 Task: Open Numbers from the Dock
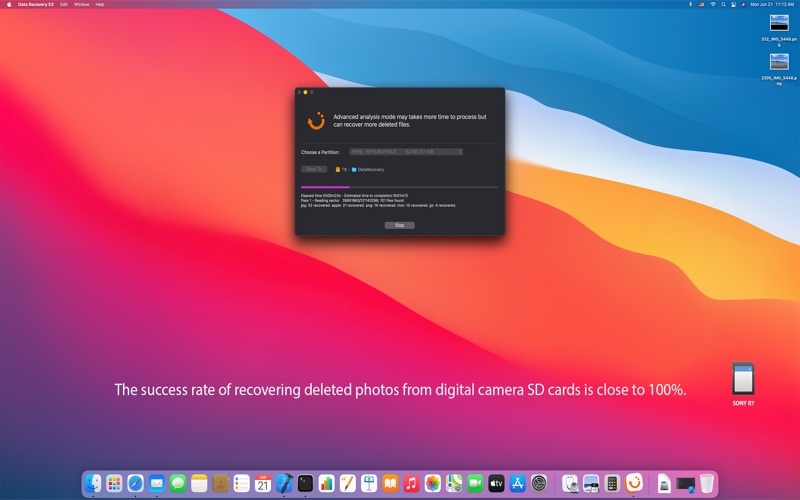click(x=327, y=483)
